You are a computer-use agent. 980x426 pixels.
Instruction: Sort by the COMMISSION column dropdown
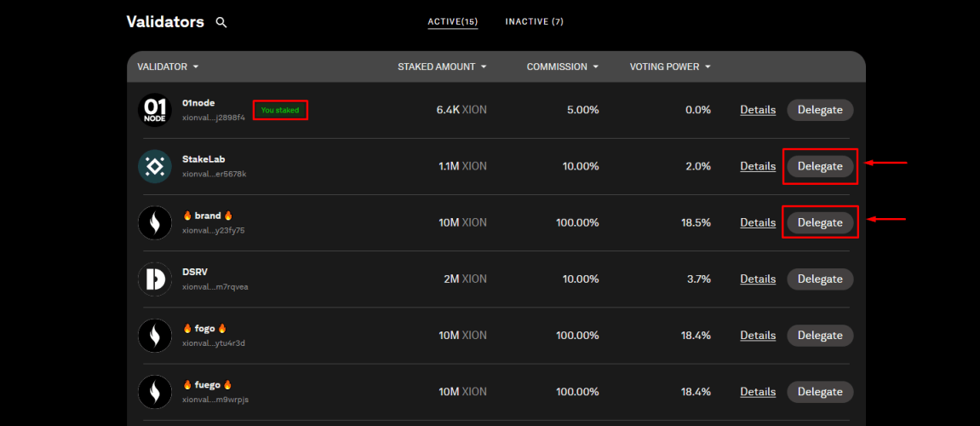click(x=563, y=66)
